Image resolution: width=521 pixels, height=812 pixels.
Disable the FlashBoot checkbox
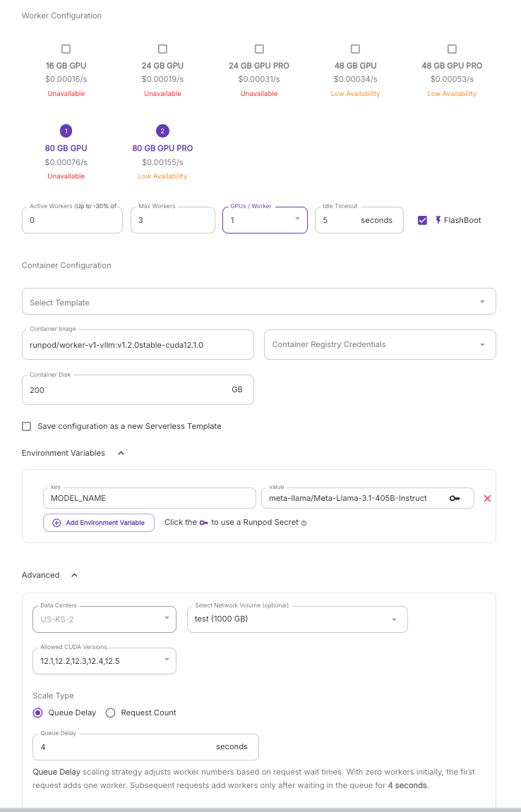point(423,220)
